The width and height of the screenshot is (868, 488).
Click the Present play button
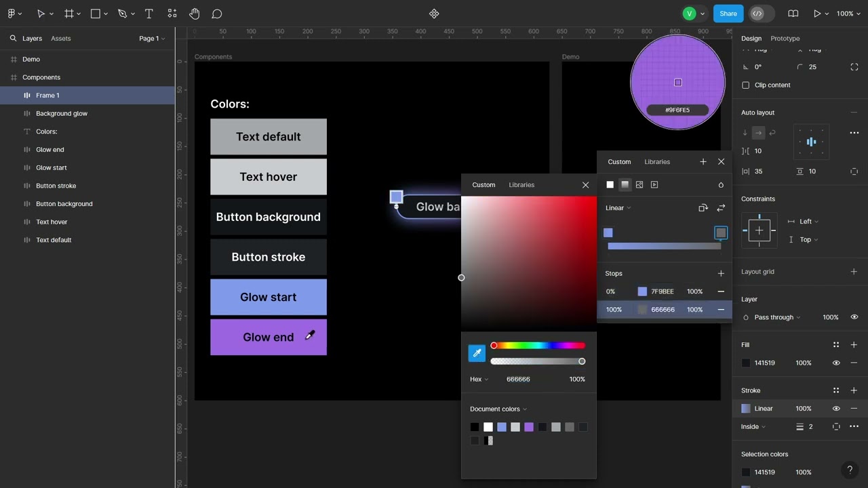click(817, 14)
